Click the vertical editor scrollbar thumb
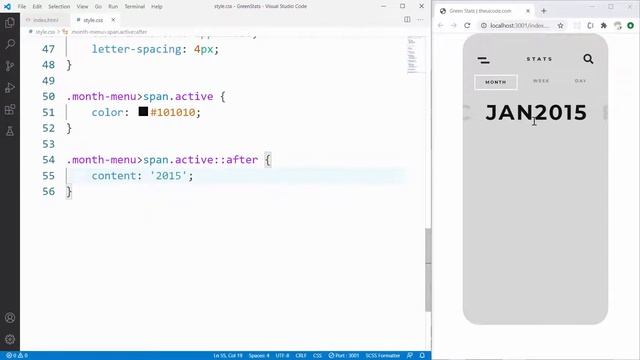 (428, 270)
